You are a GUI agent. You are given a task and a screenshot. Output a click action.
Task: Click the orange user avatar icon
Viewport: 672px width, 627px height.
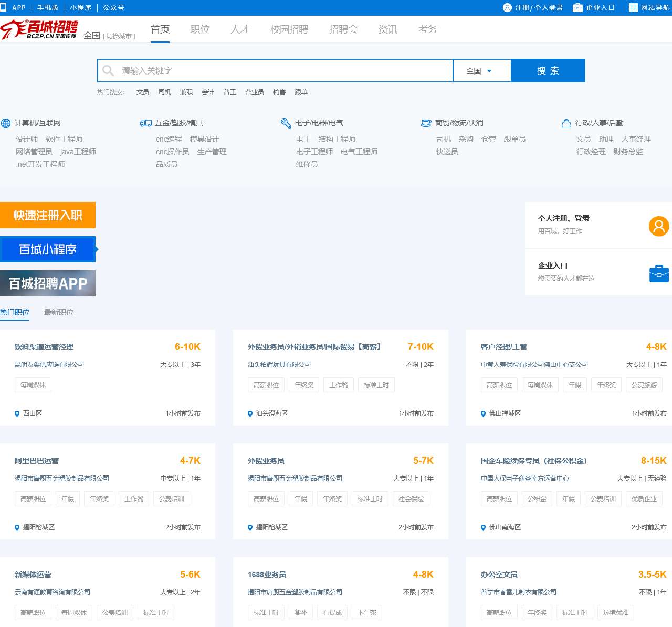tap(658, 226)
